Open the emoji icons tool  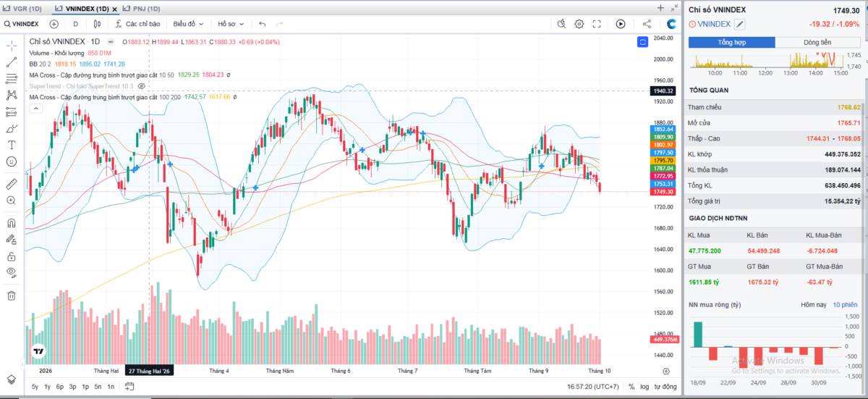11,161
